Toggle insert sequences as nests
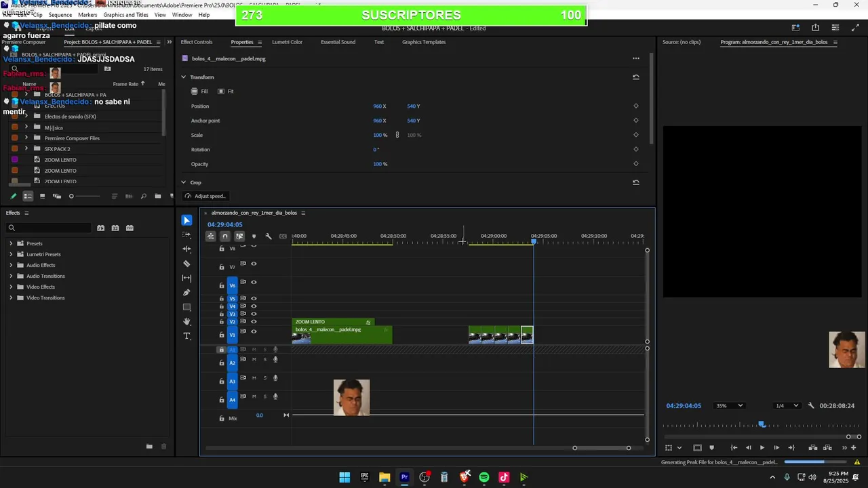 tap(211, 236)
